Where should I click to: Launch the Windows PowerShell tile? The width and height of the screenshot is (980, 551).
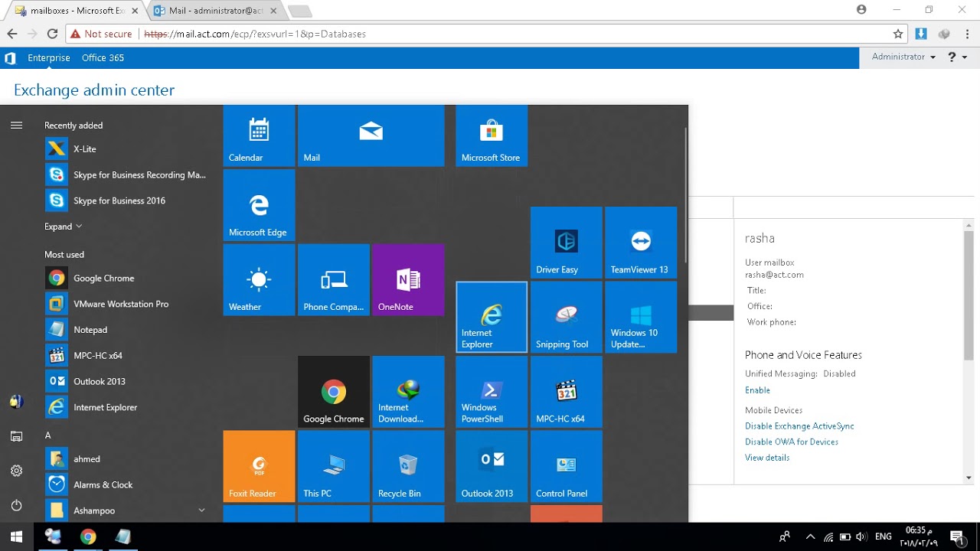tap(492, 392)
